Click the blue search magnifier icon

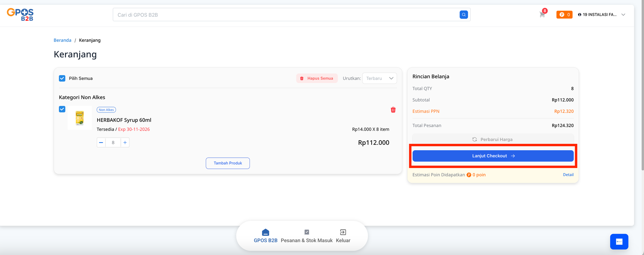(463, 15)
